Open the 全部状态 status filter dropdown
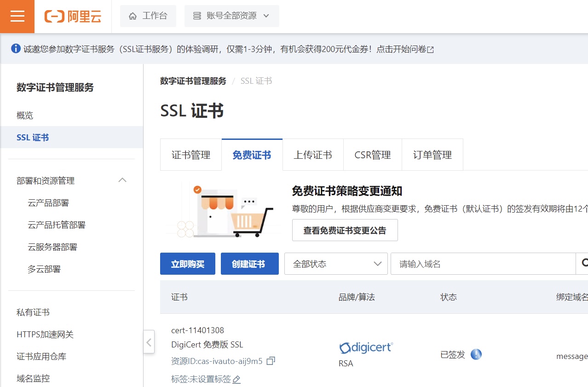 coord(336,264)
